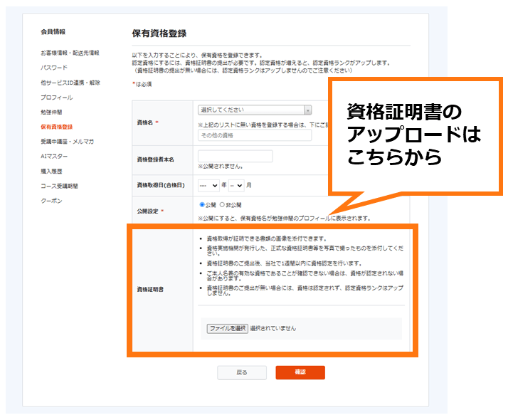Select the 公開 radio button
The height and width of the screenshot is (420, 513).
point(202,204)
